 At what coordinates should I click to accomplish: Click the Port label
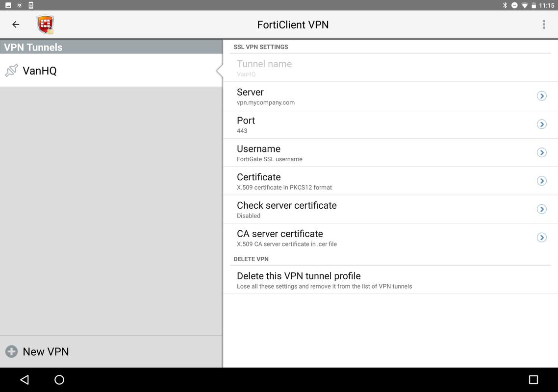[246, 121]
